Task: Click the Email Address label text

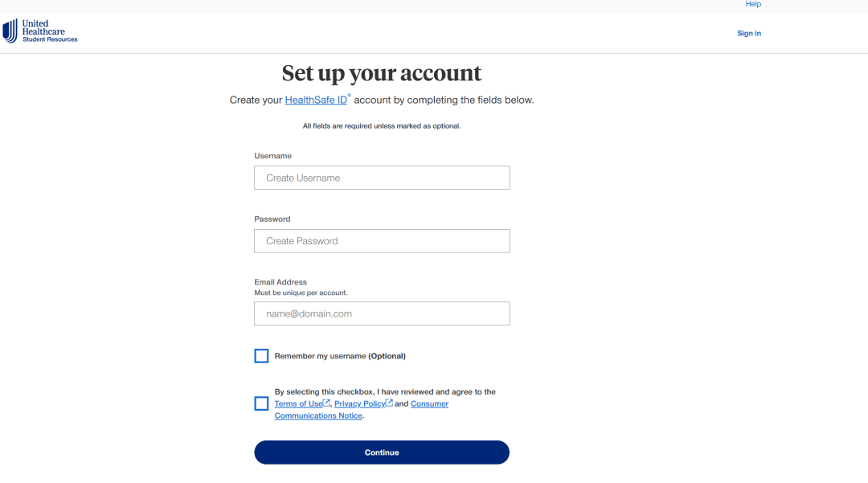Action: click(x=280, y=283)
